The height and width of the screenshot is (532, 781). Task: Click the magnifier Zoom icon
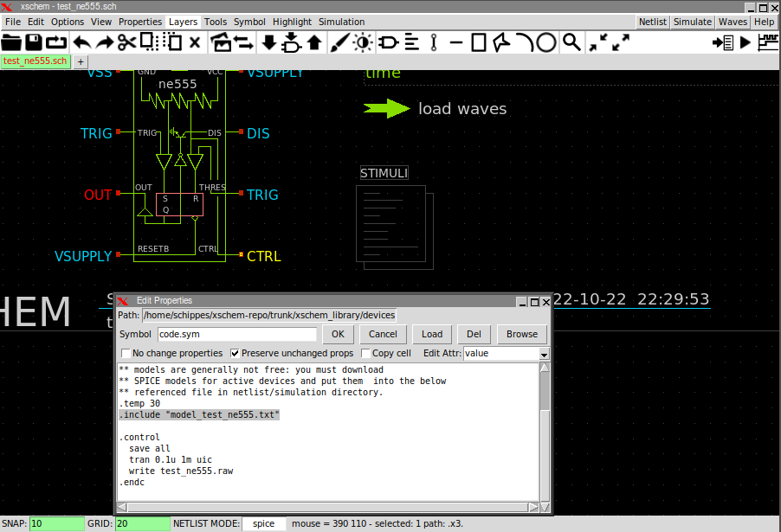571,42
